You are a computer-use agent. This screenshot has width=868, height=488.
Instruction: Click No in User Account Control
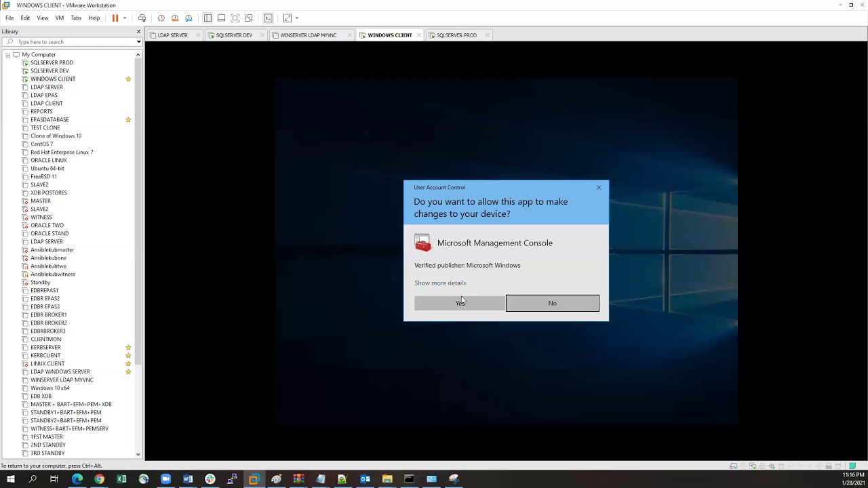point(553,303)
